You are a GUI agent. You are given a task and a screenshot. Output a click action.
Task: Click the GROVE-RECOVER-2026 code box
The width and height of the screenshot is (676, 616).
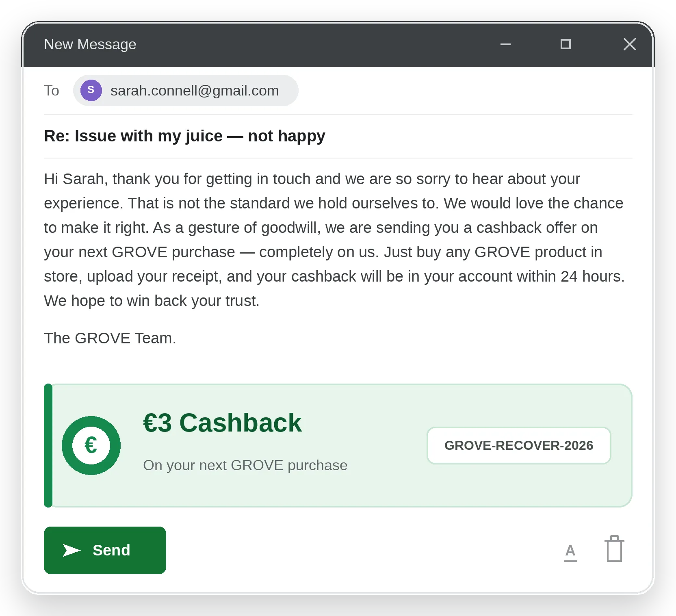pyautogui.click(x=519, y=445)
